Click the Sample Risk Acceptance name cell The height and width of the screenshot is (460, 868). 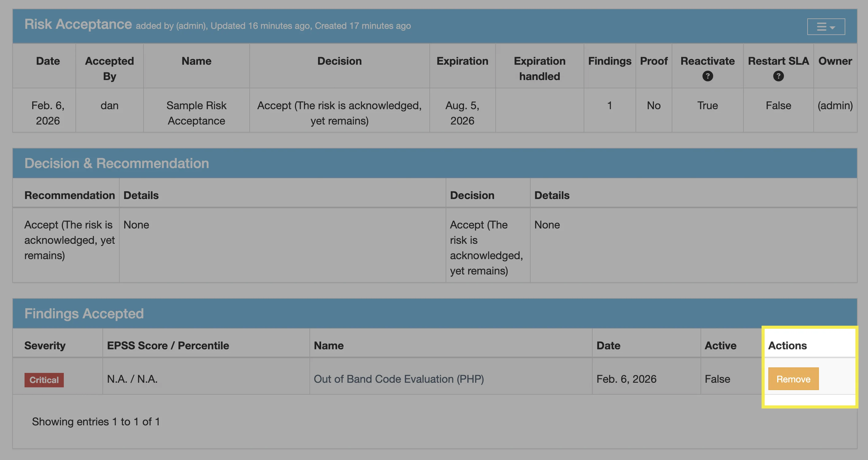click(x=196, y=113)
